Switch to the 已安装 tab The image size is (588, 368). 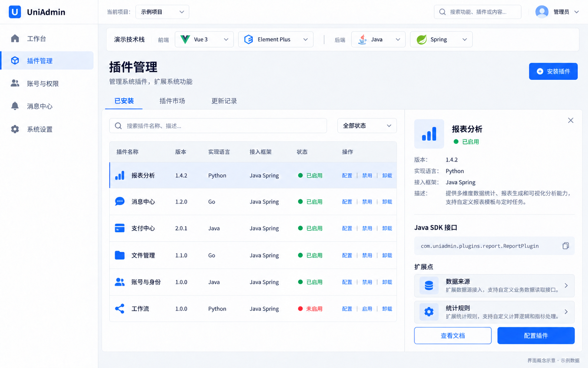tap(124, 101)
